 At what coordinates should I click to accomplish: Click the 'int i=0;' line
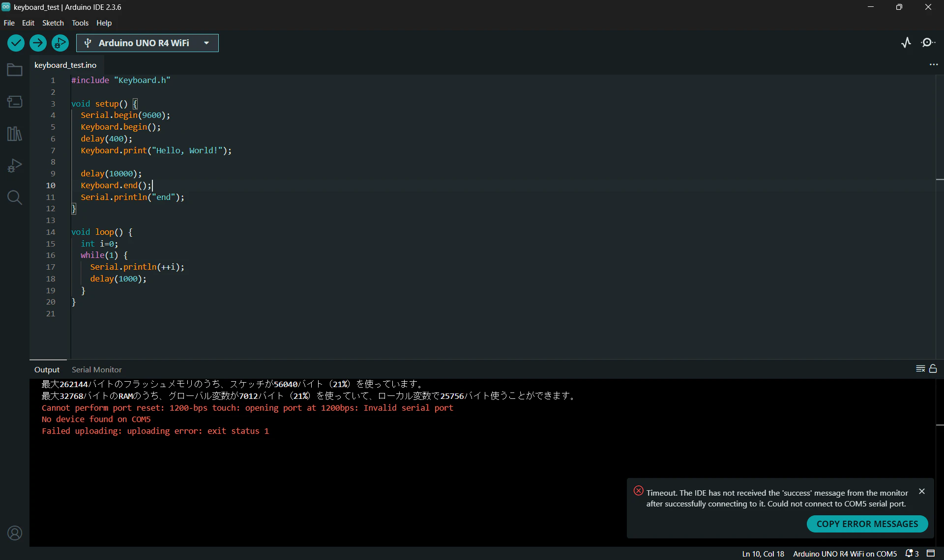(x=99, y=244)
